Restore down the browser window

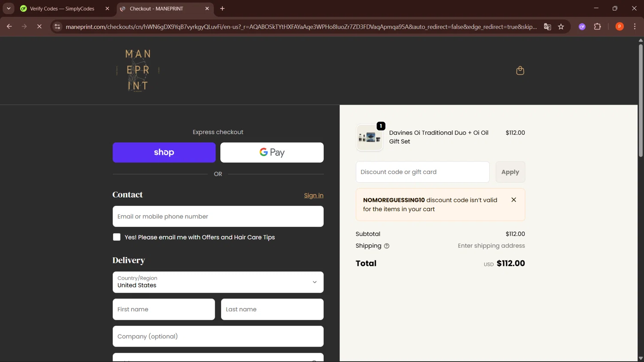[x=615, y=9]
